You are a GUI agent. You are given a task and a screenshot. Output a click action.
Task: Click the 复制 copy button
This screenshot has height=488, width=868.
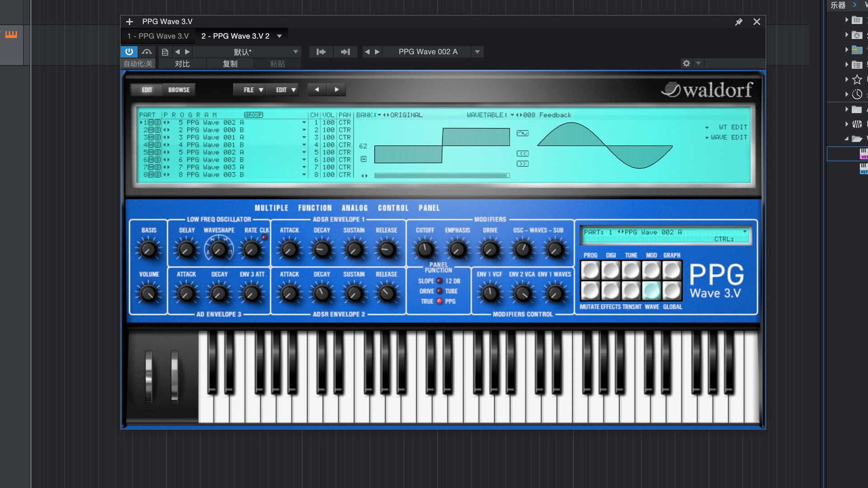(x=230, y=64)
